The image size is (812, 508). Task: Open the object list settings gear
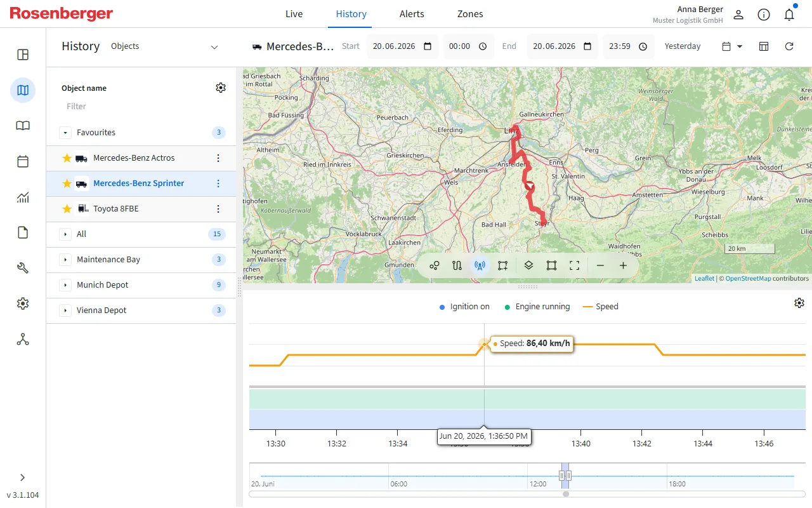tap(221, 88)
